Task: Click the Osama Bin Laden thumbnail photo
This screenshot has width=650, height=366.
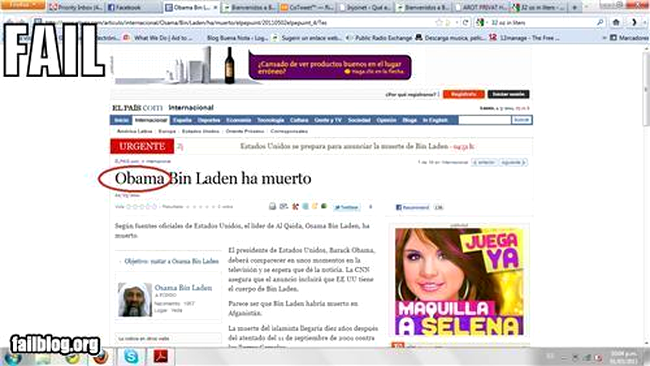Action: click(135, 300)
